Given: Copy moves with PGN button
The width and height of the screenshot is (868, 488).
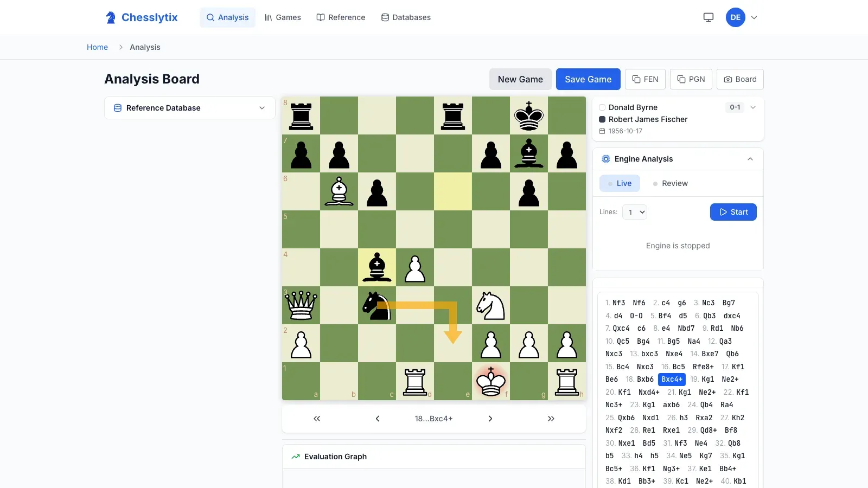Looking at the screenshot, I should (691, 79).
